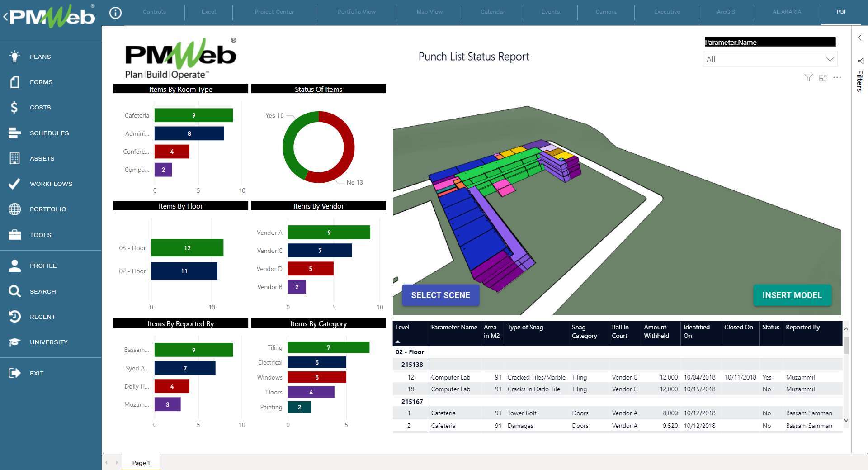
Task: Sort the table by the Level arrow
Action: (x=398, y=342)
